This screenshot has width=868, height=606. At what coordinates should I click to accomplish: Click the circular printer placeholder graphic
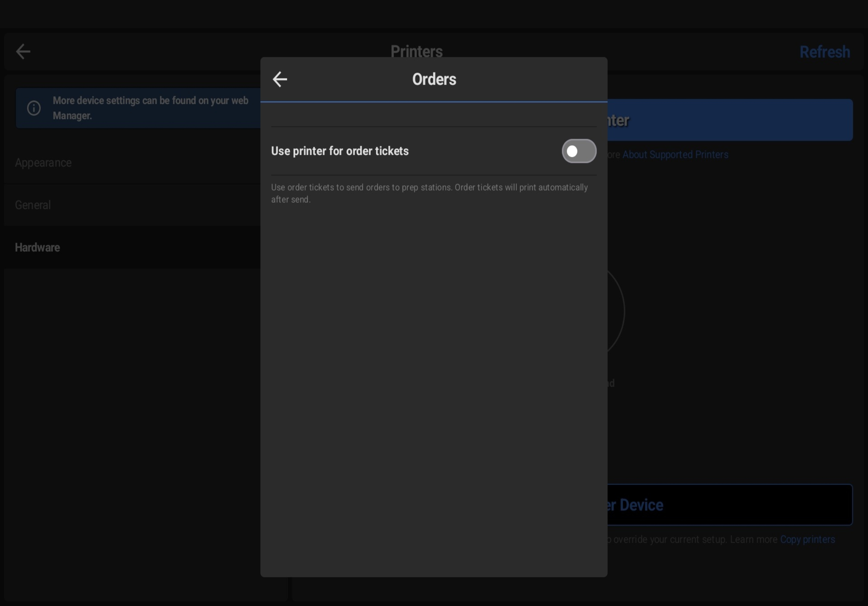616,312
